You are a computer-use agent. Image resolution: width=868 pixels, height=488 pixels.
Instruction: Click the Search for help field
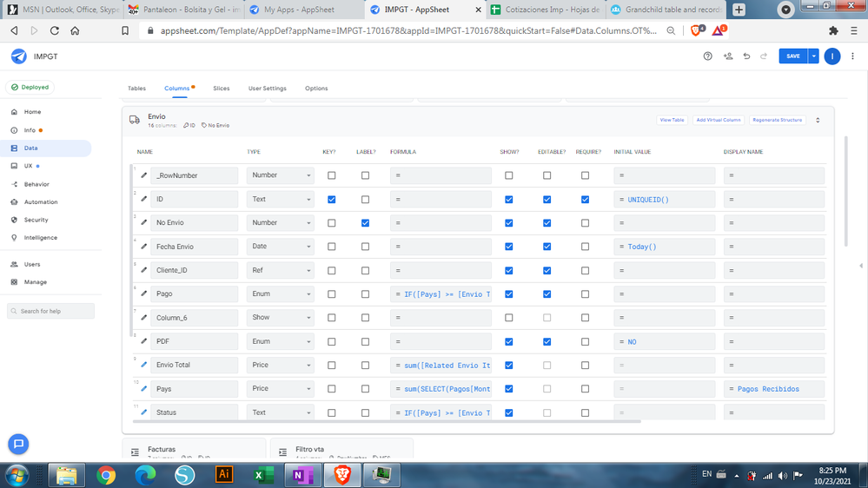pos(51,311)
